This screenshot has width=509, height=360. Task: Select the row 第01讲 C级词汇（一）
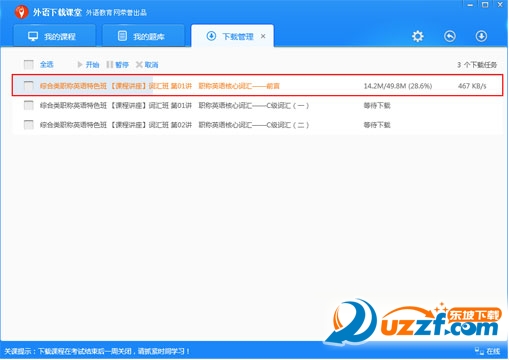[257, 105]
